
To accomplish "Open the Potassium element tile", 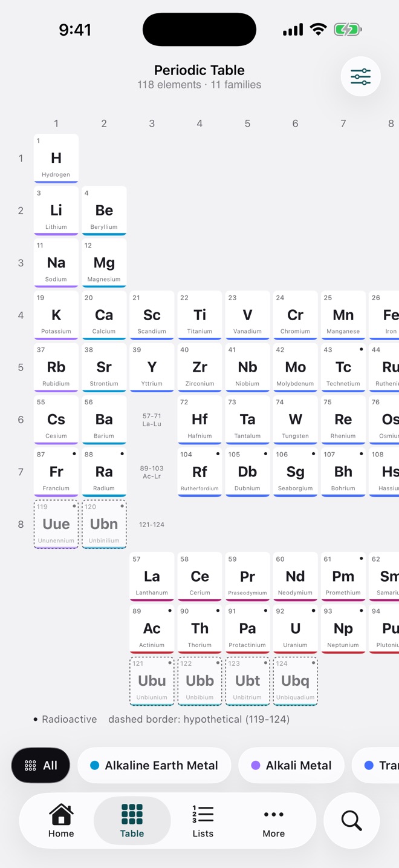I will coord(56,315).
